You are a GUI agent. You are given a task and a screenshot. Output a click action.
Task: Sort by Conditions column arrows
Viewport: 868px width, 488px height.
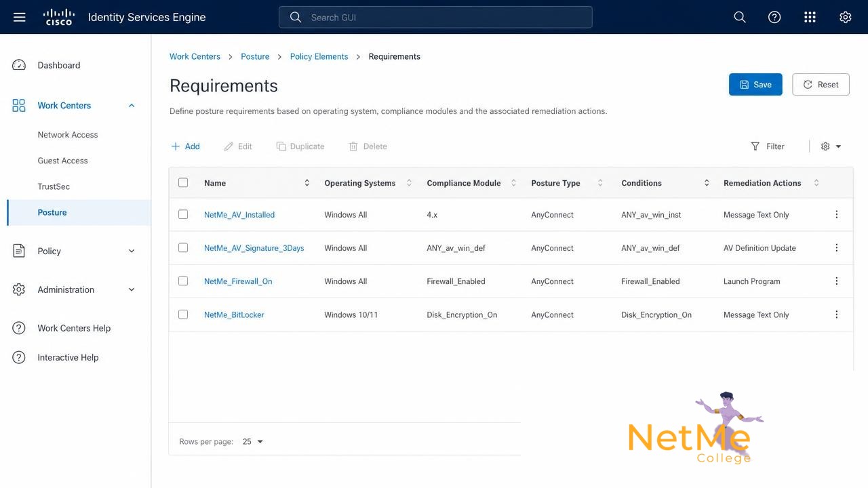707,183
